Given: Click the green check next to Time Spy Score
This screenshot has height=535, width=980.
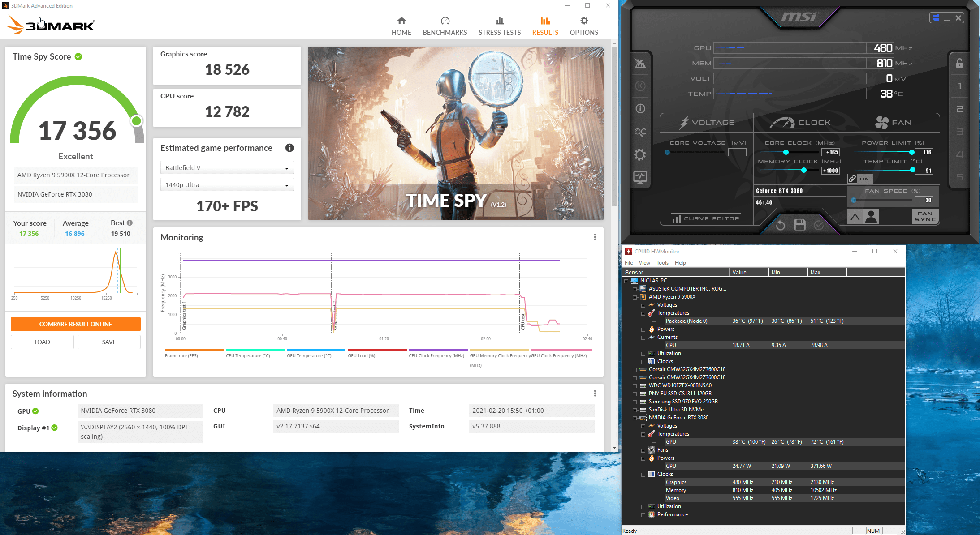Looking at the screenshot, I should pyautogui.click(x=78, y=56).
